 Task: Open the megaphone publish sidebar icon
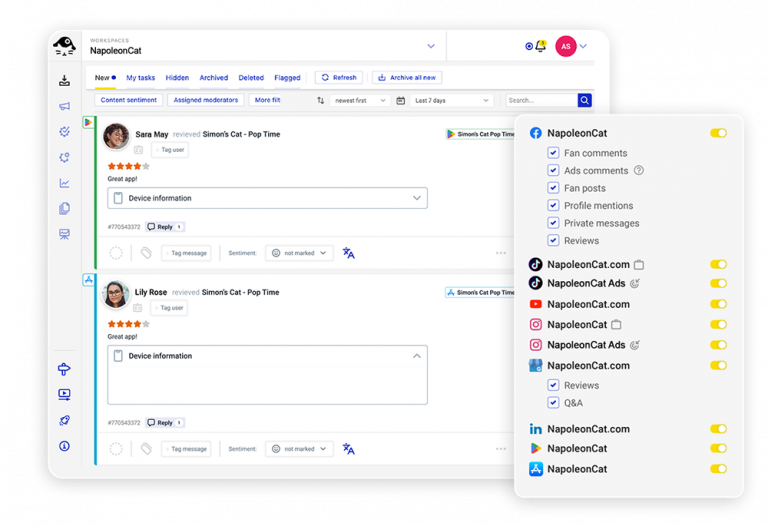[x=64, y=106]
